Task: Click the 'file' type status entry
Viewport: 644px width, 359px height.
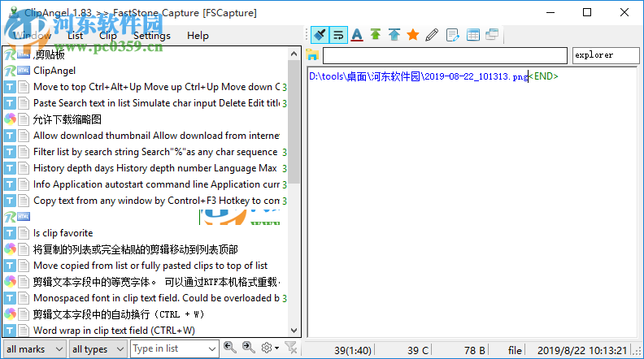Action: 515,350
